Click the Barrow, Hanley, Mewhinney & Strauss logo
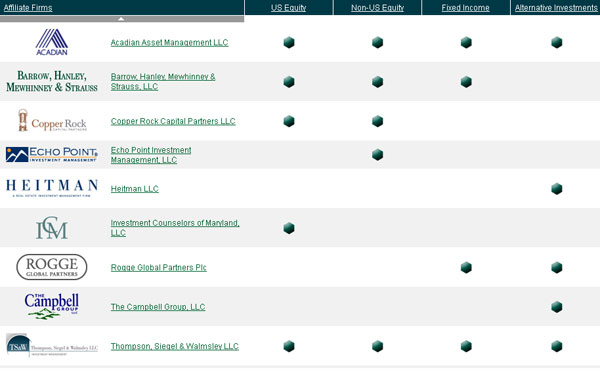The image size is (600, 374). click(52, 81)
